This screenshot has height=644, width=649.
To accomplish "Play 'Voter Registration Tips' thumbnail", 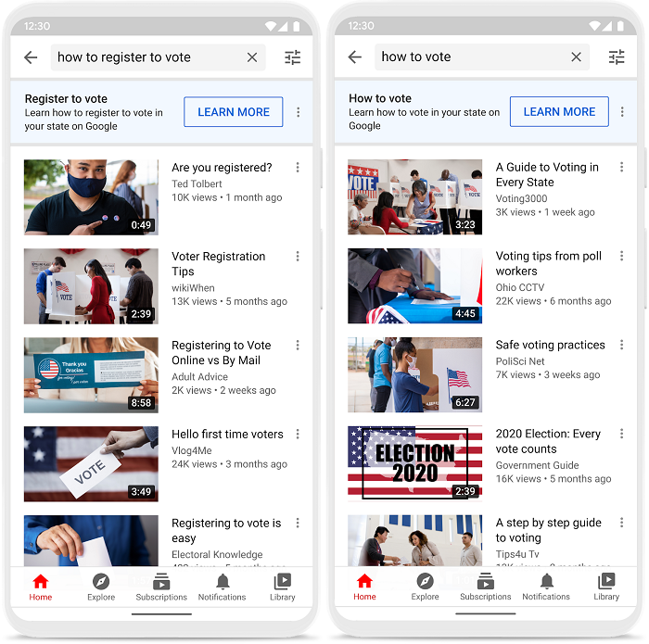I will click(91, 286).
